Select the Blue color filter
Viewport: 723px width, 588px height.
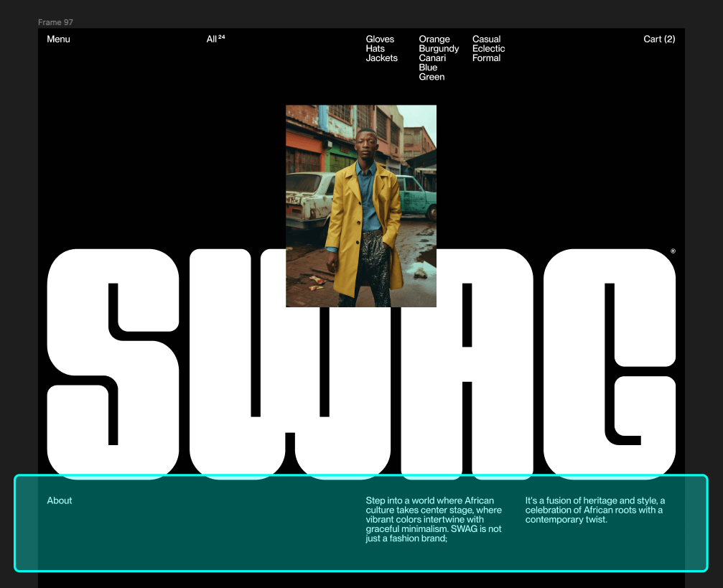pyautogui.click(x=426, y=67)
